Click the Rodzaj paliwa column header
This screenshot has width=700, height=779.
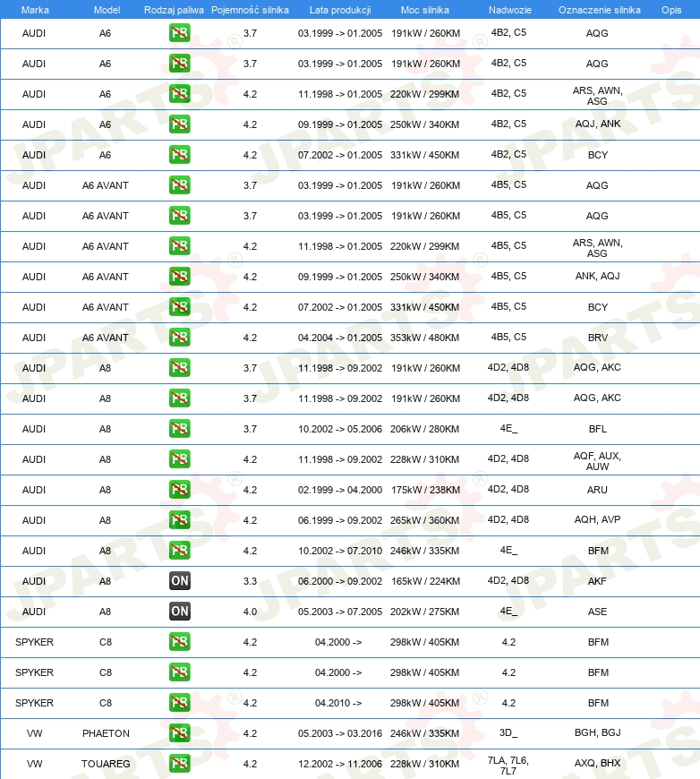174,10
